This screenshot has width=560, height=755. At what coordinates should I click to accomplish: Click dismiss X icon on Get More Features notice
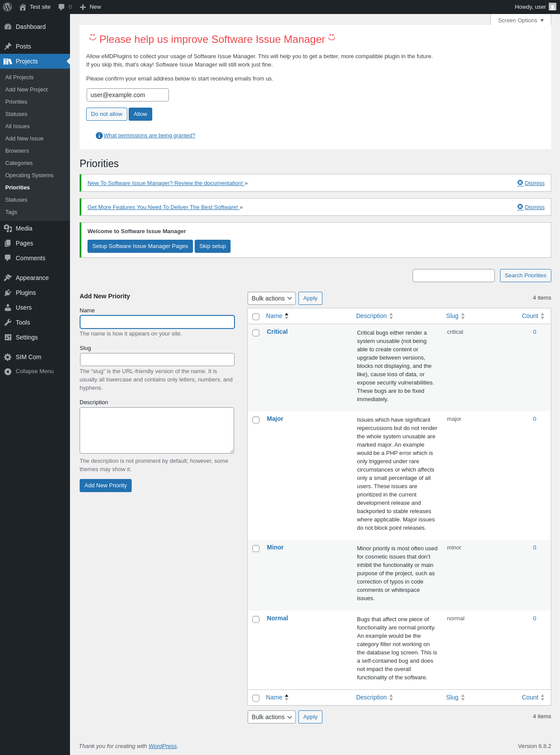click(520, 207)
